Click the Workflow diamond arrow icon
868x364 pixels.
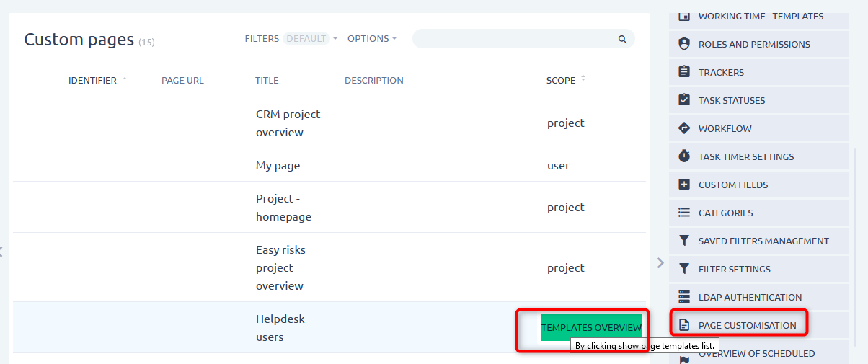click(684, 128)
